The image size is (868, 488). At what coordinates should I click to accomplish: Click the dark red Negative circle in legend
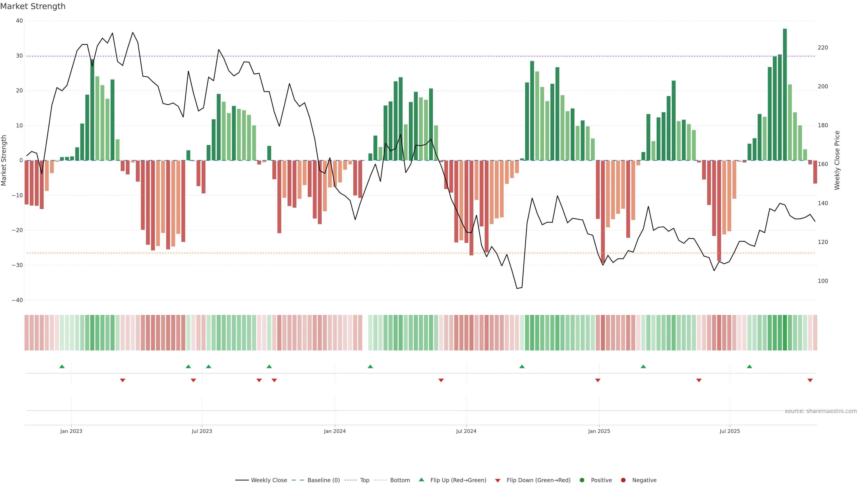tap(623, 480)
